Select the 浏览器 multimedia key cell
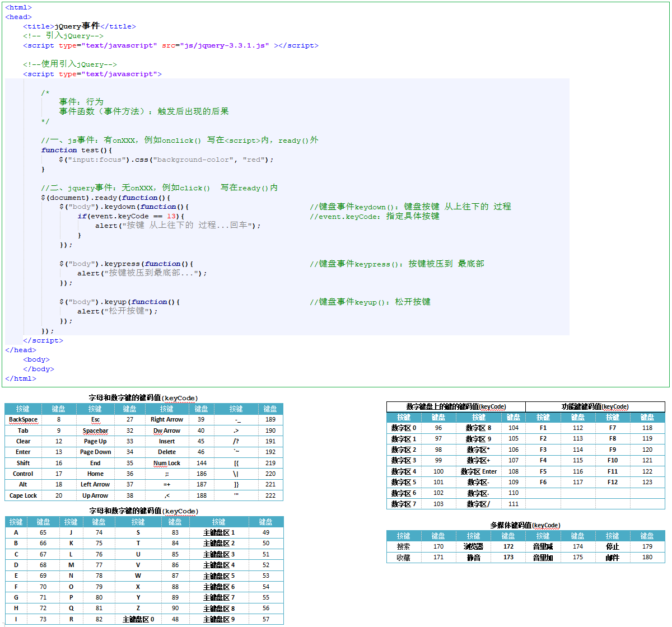 473,546
